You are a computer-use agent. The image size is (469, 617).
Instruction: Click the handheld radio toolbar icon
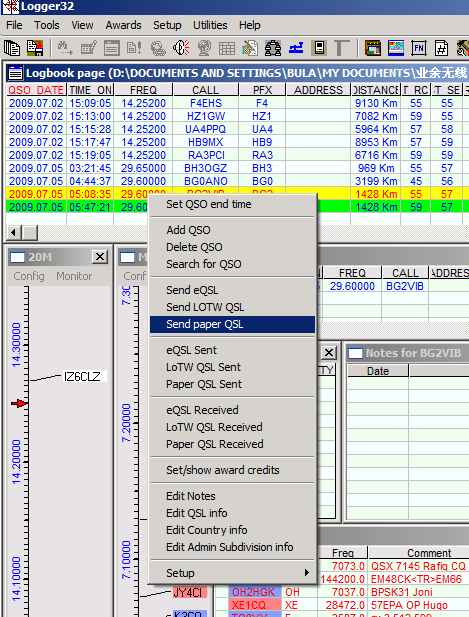[319, 48]
